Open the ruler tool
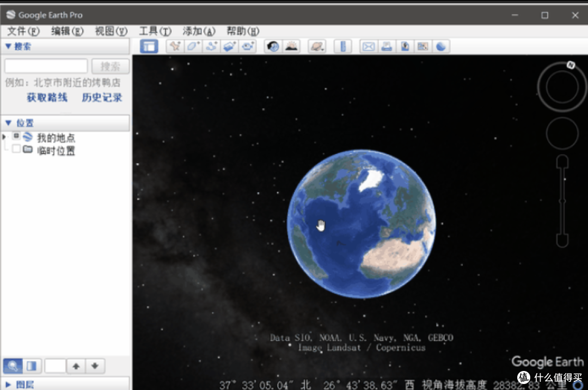Screen dimensions: 588x390 tap(343, 46)
